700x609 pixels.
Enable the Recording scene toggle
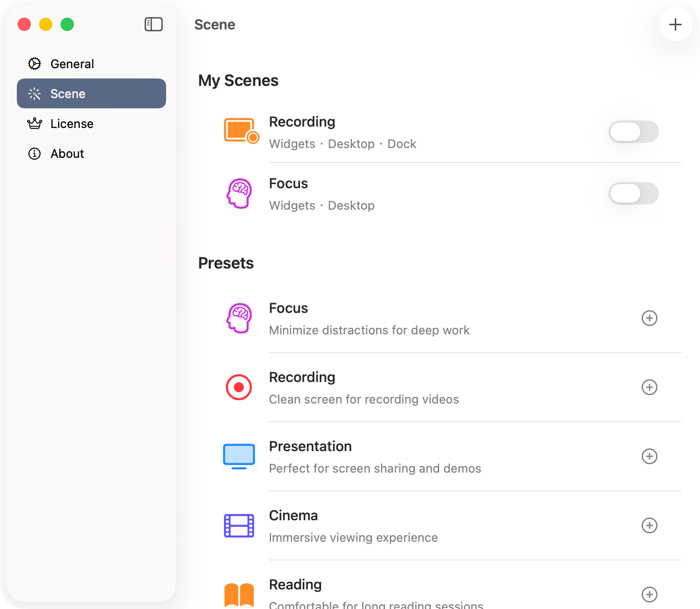633,132
